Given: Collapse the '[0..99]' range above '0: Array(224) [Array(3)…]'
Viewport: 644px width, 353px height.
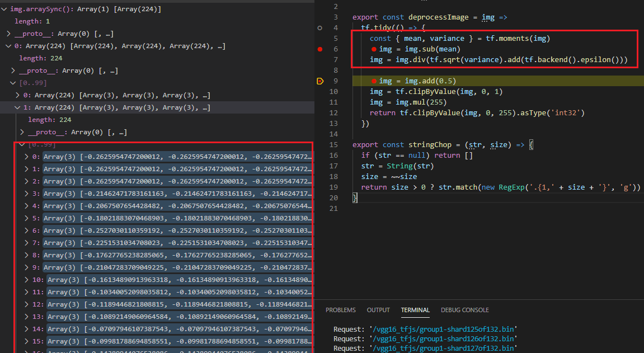Looking at the screenshot, I should 13,83.
